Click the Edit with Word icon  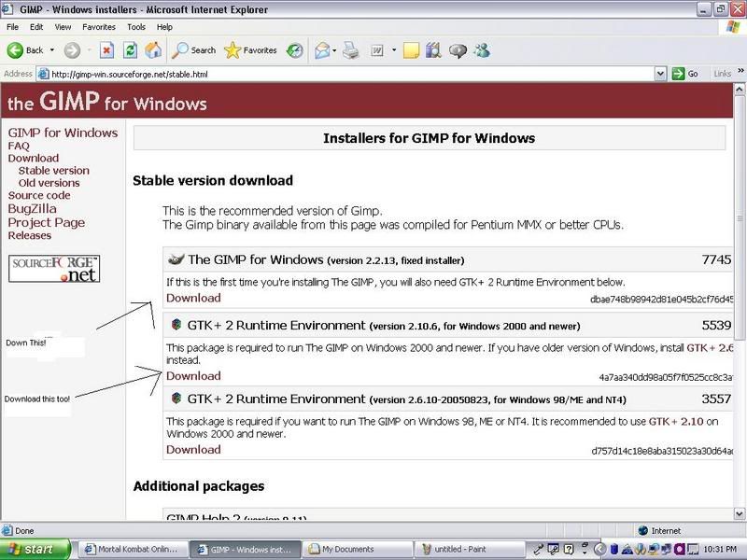[x=377, y=50]
